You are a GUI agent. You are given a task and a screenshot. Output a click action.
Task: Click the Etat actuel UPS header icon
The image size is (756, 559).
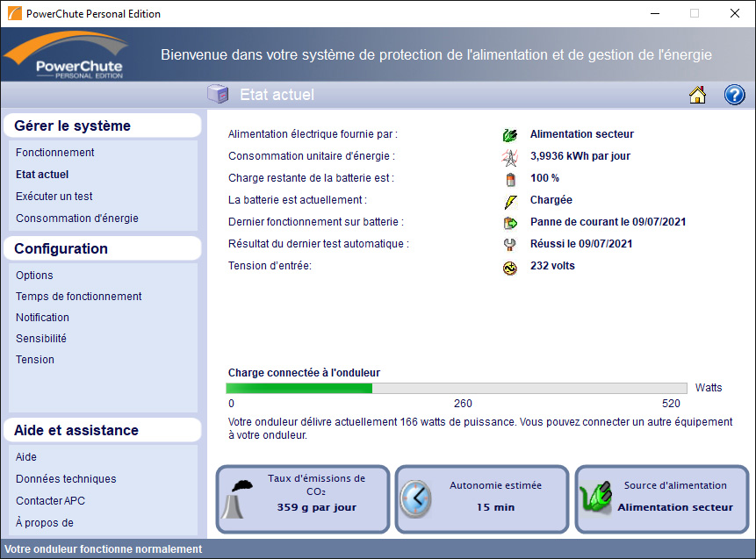pos(218,94)
